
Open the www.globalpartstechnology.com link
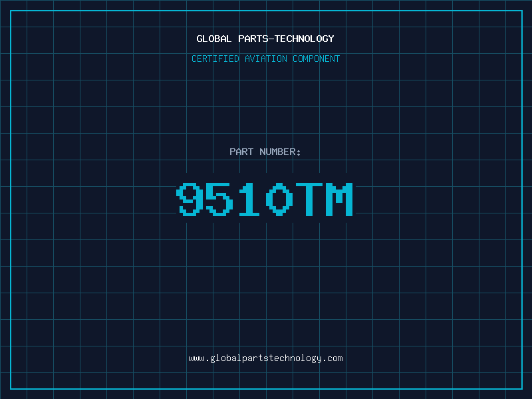point(265,358)
